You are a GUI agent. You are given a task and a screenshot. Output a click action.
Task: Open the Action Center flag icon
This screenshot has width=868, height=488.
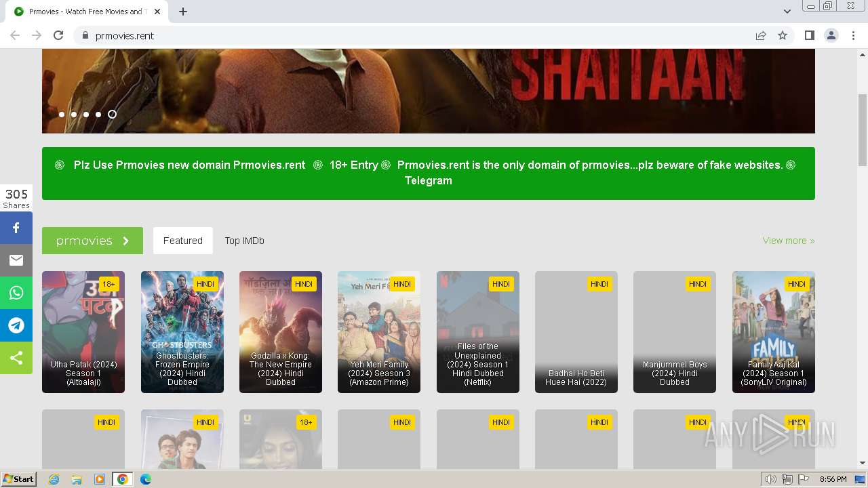[804, 479]
